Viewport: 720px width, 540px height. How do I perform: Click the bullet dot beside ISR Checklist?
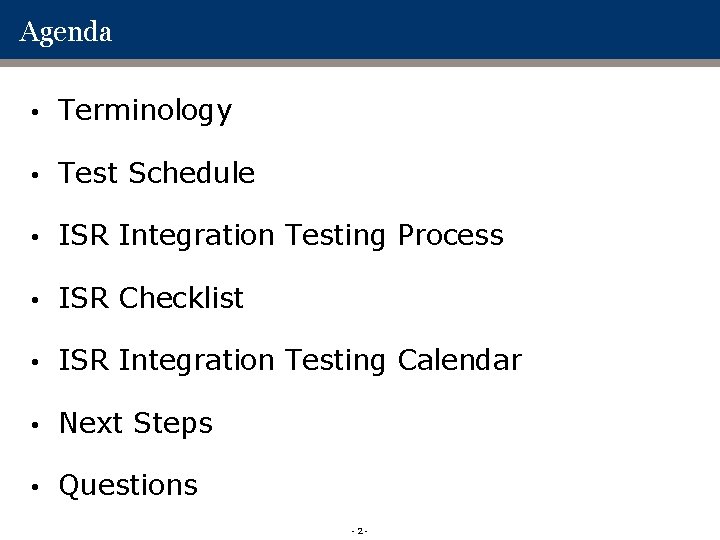tap(35, 299)
